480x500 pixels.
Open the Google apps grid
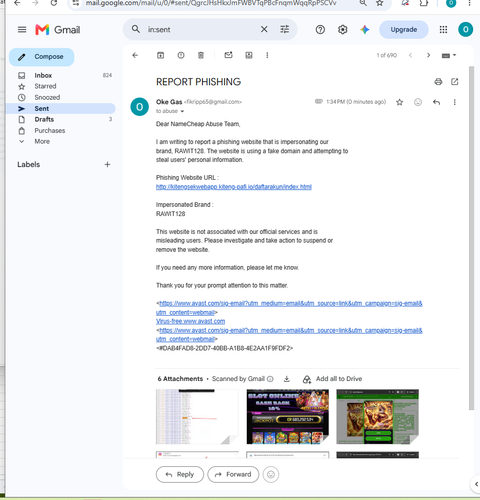click(443, 30)
